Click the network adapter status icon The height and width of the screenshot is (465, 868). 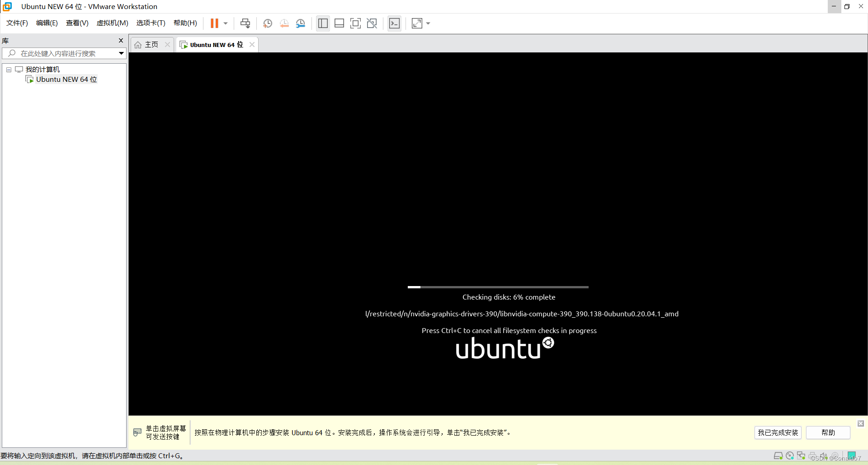(801, 456)
